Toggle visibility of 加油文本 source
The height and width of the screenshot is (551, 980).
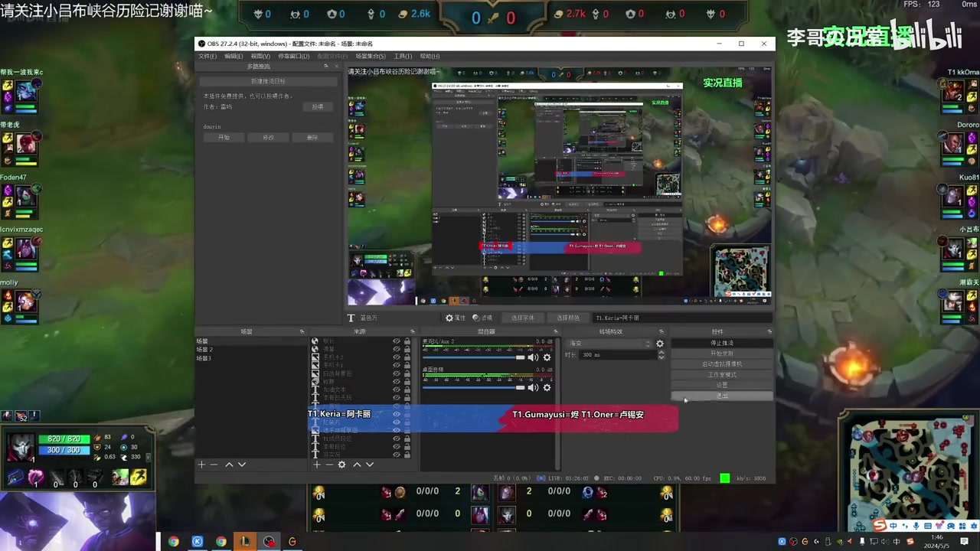(x=397, y=390)
